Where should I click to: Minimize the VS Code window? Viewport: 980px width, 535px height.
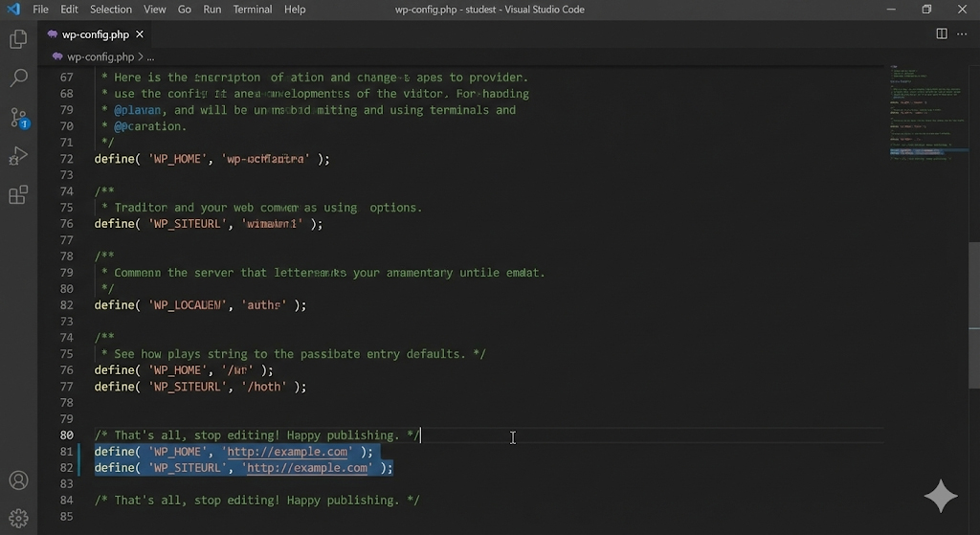click(x=891, y=10)
